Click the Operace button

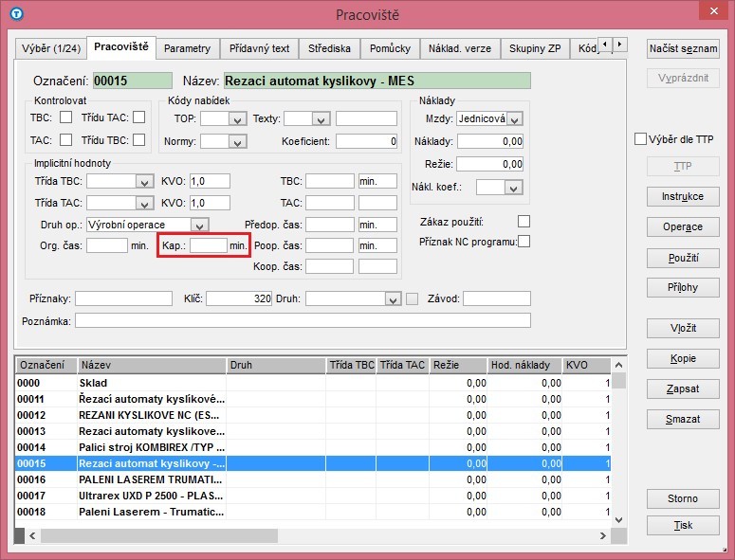click(683, 227)
